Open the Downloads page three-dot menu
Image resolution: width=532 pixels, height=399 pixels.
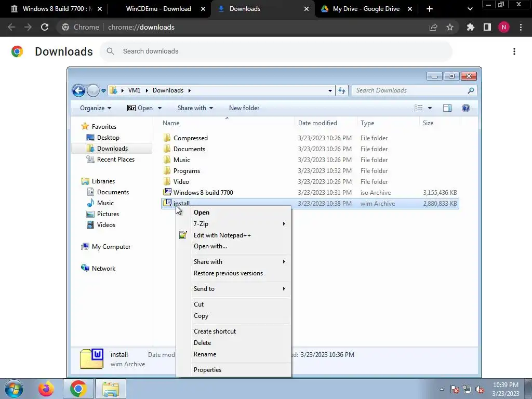tap(514, 51)
